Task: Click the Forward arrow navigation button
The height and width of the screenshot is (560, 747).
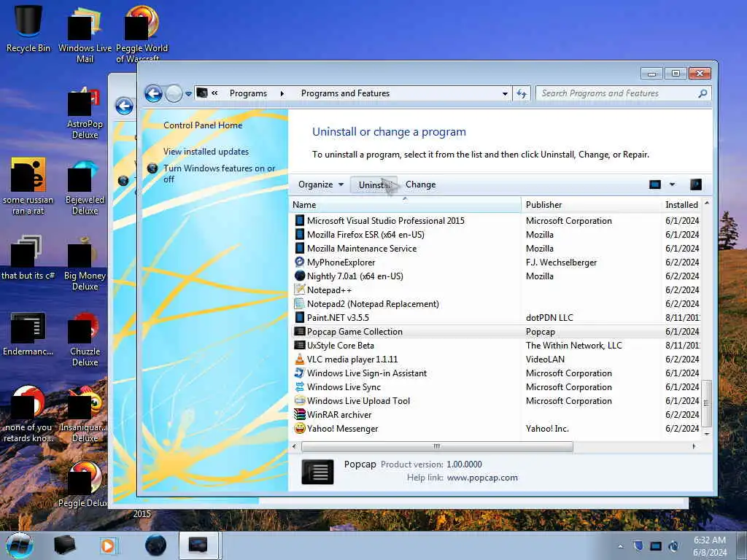Action: click(x=174, y=93)
